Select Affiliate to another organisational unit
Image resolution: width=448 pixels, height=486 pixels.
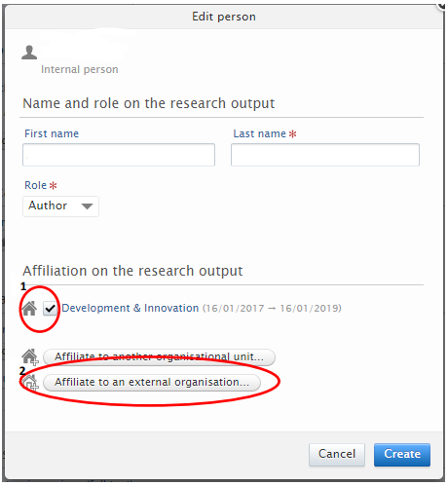[x=159, y=357]
